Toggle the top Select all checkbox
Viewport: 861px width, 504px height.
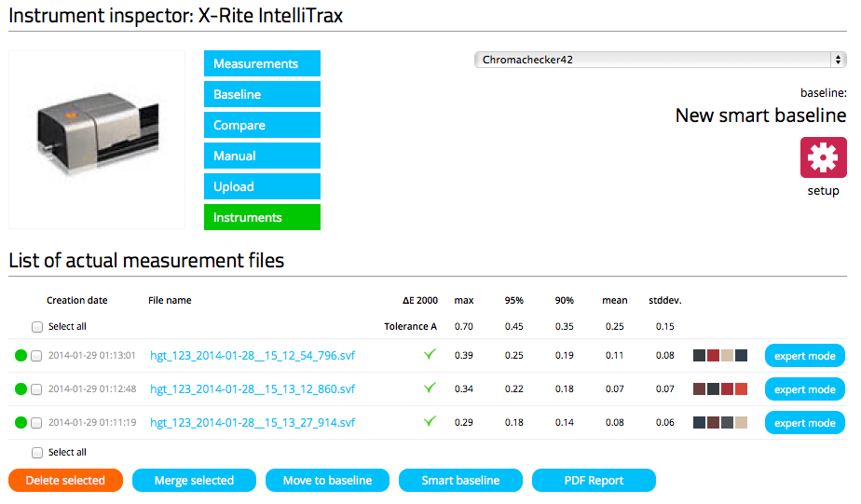click(37, 327)
